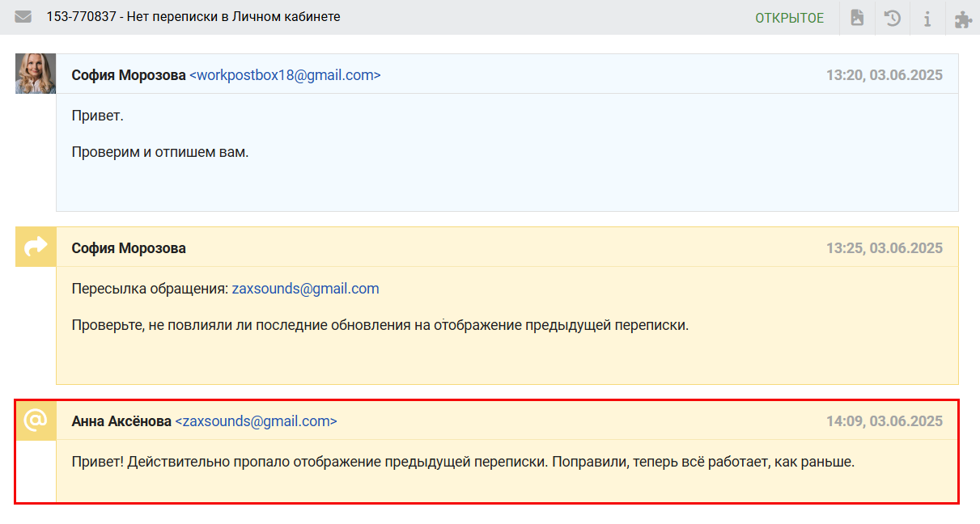Click the sender name София Морозова in first message
This screenshot has height=524, width=980.
[128, 75]
